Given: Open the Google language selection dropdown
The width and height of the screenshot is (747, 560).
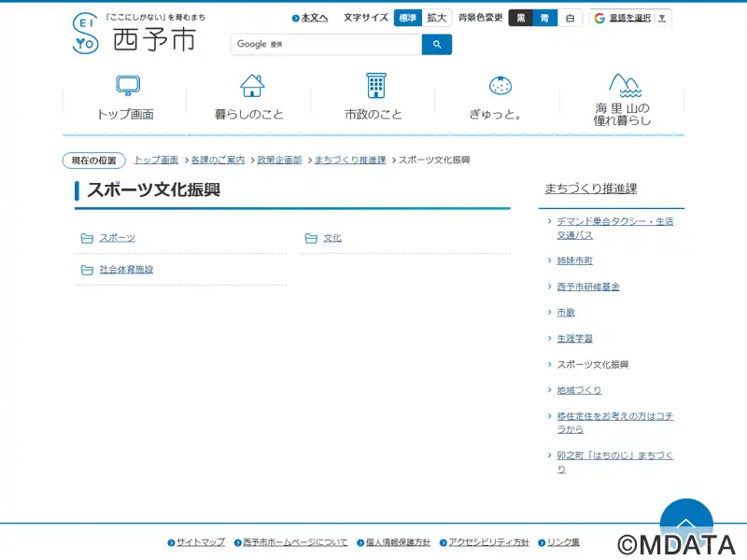Looking at the screenshot, I should pyautogui.click(x=631, y=18).
